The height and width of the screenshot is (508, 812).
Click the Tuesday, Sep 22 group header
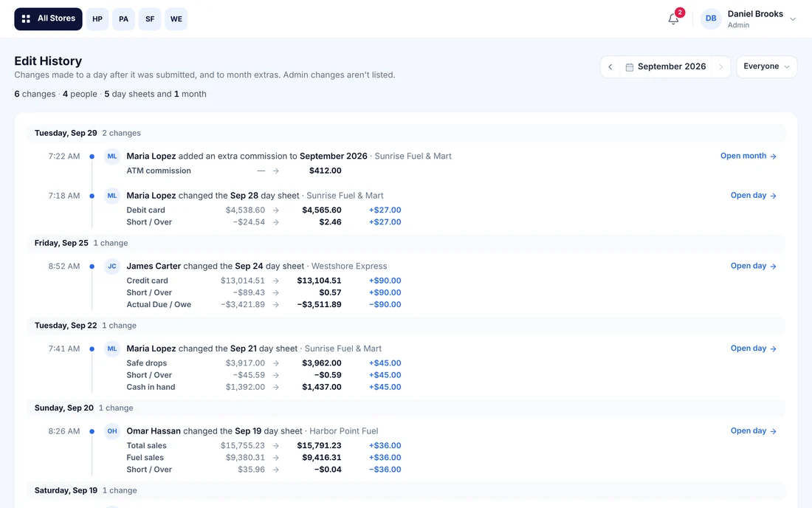406,325
